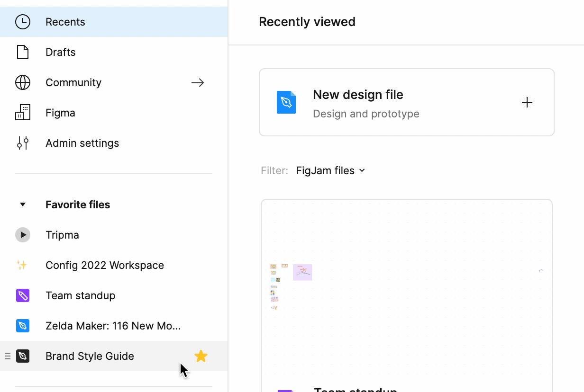Click the Config 2022 Workspace sparkle icon

[x=23, y=265]
